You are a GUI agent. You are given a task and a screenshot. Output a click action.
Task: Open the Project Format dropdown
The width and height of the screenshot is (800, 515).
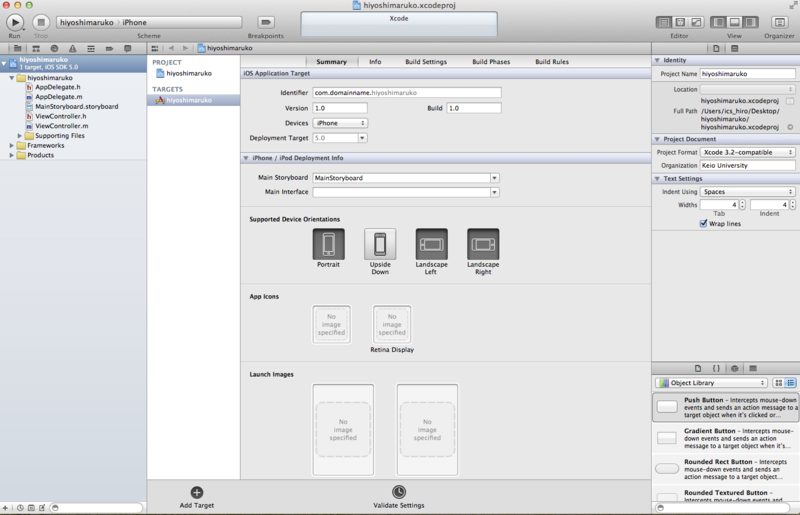pyautogui.click(x=747, y=152)
